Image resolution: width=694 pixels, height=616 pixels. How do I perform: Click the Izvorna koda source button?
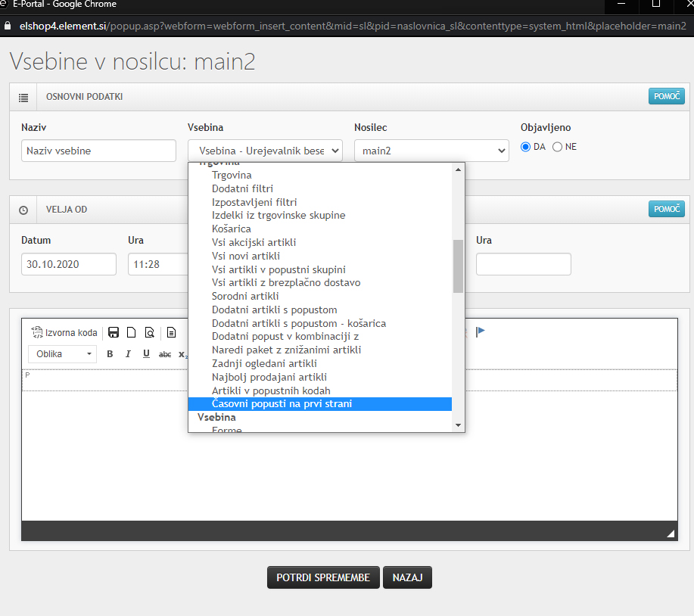64,332
